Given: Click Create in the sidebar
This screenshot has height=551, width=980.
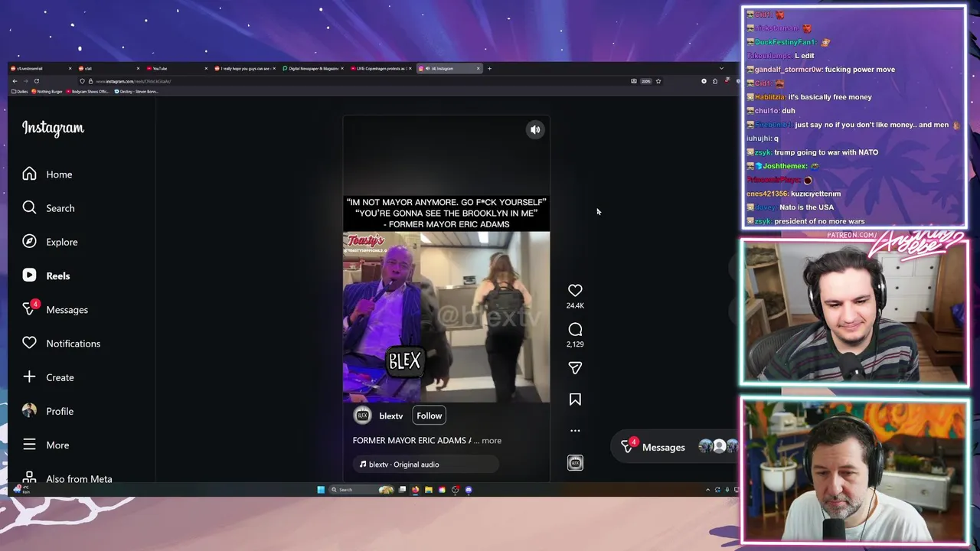Looking at the screenshot, I should (x=48, y=377).
